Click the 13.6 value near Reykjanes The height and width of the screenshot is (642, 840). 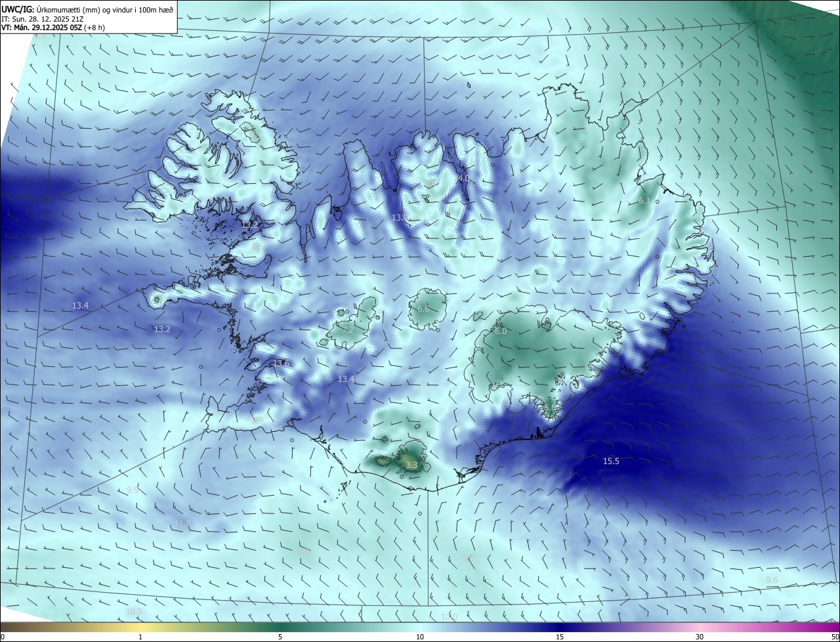(281, 364)
